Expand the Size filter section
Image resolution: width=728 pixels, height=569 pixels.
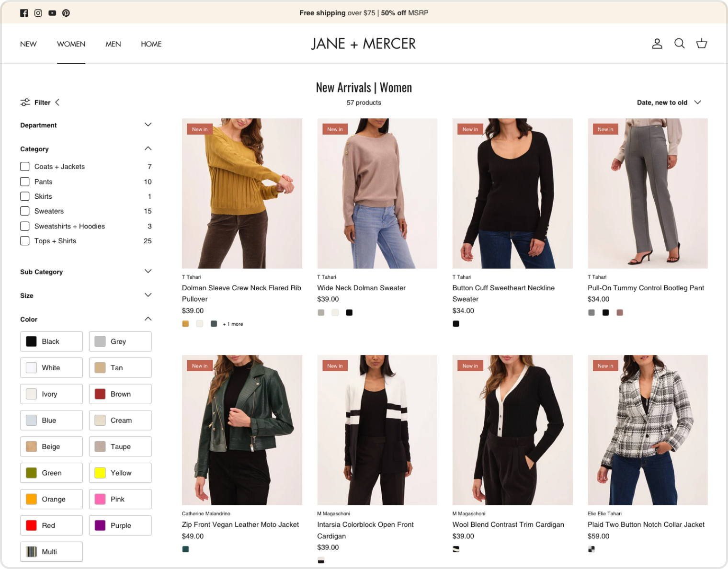[x=86, y=296]
